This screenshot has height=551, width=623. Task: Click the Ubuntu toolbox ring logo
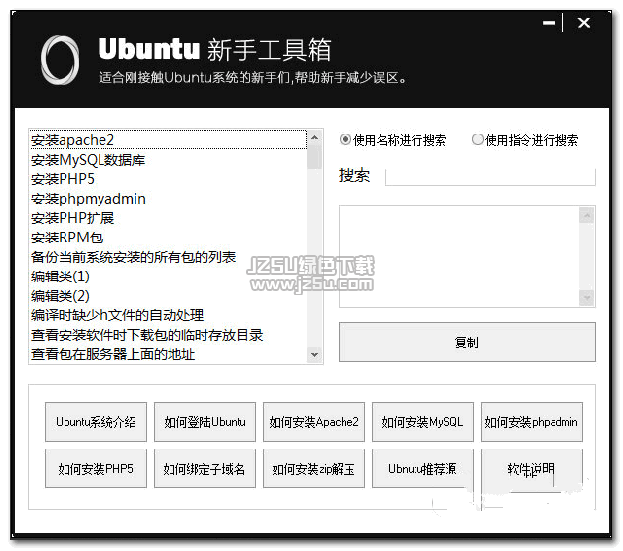tap(60, 60)
